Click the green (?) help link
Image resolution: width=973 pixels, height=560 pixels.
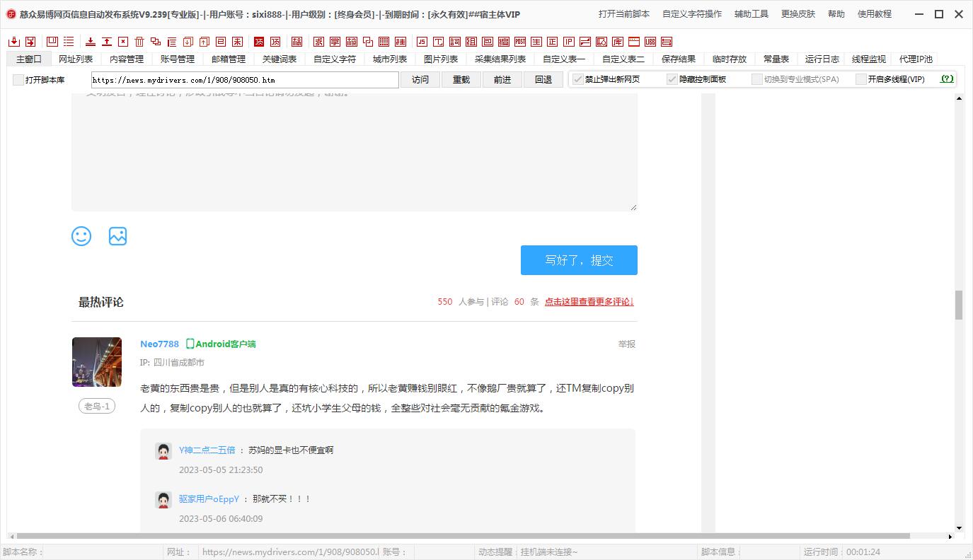tap(947, 79)
